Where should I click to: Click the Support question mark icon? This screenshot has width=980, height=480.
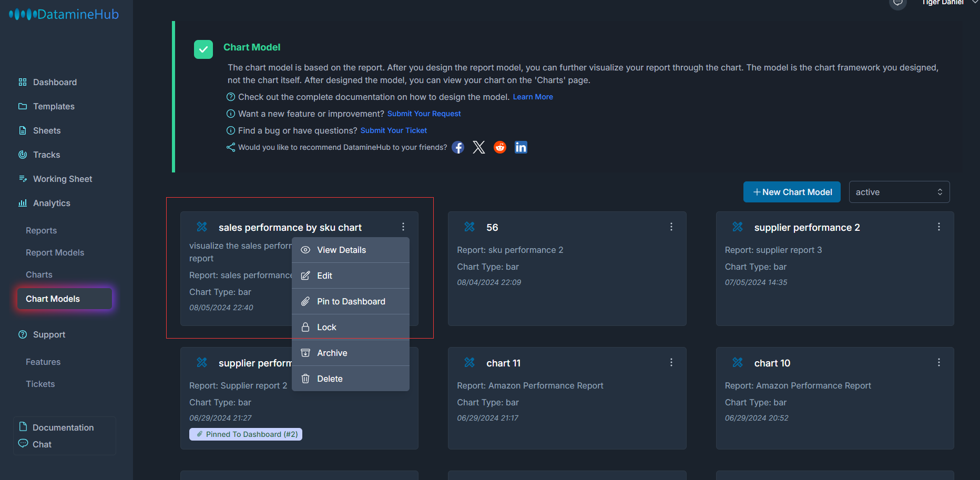(x=23, y=334)
